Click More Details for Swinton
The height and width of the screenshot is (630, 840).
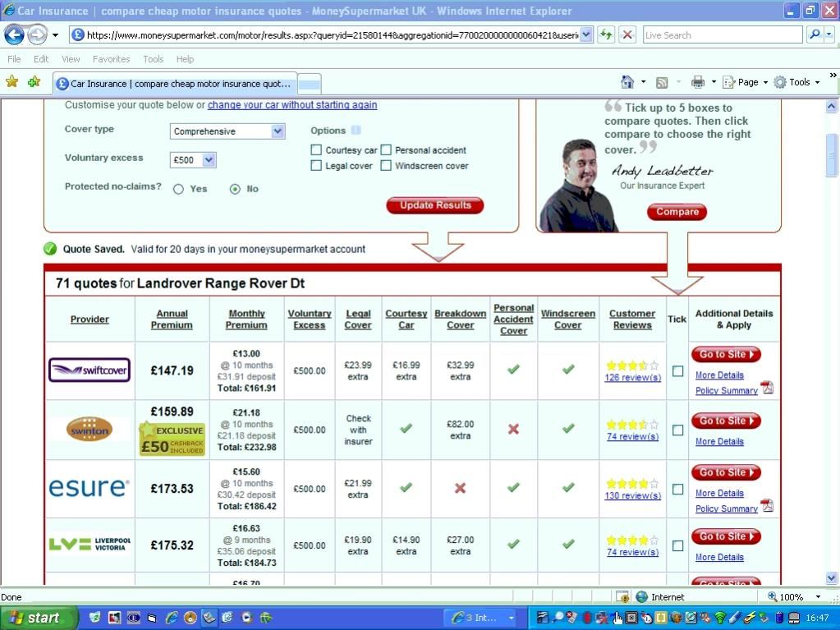pyautogui.click(x=719, y=441)
